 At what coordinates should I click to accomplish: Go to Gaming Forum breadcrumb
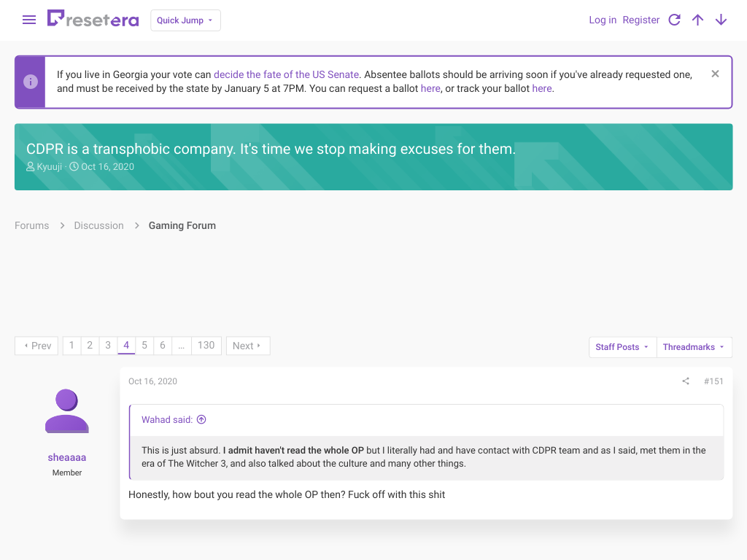click(182, 225)
